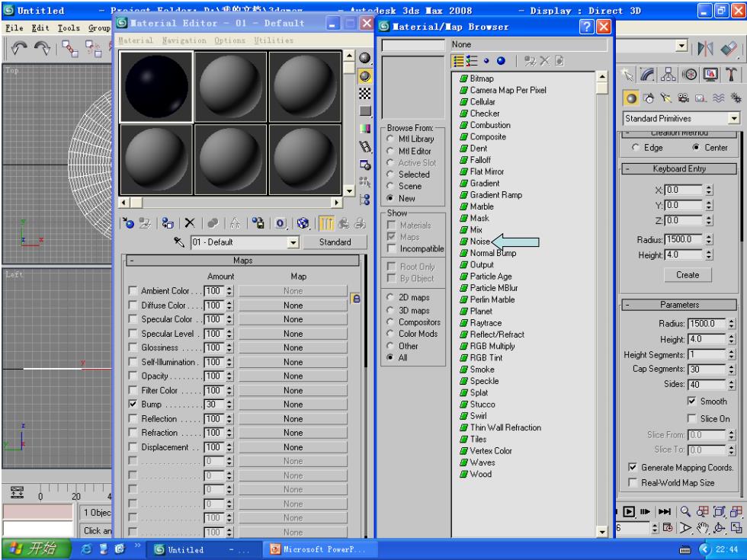Click Windows Start button in taskbar

pos(37,549)
